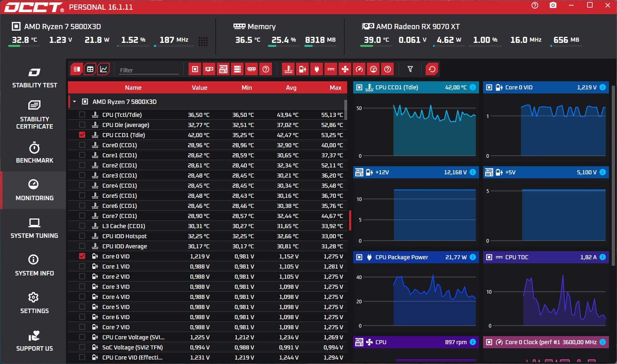Click the +5V graph title bar

[x=546, y=172]
